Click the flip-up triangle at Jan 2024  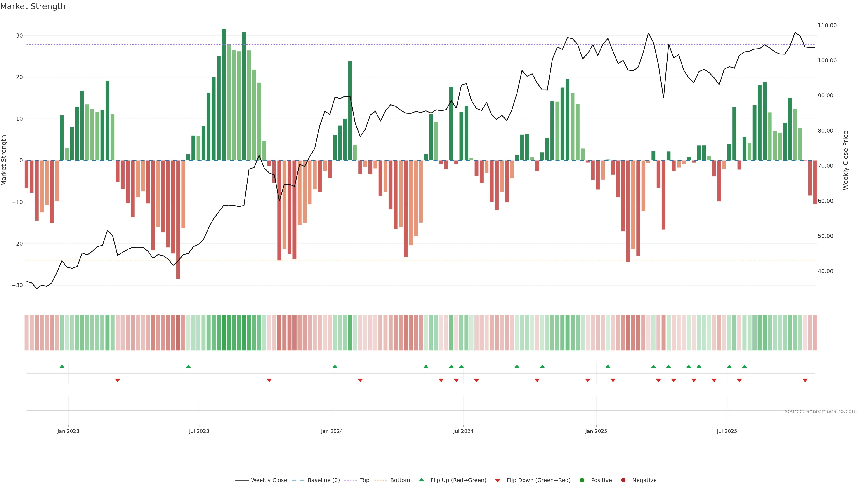pyautogui.click(x=335, y=366)
